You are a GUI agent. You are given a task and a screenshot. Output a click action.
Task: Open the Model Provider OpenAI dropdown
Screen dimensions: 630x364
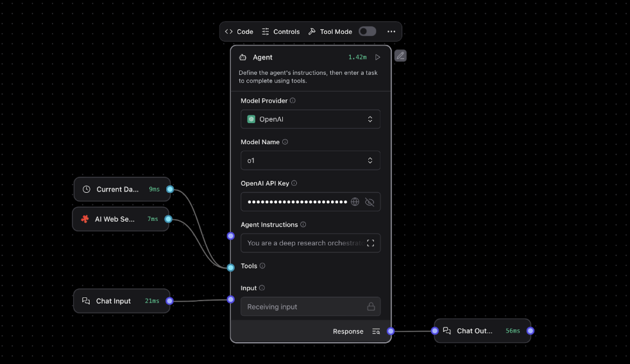pos(311,119)
